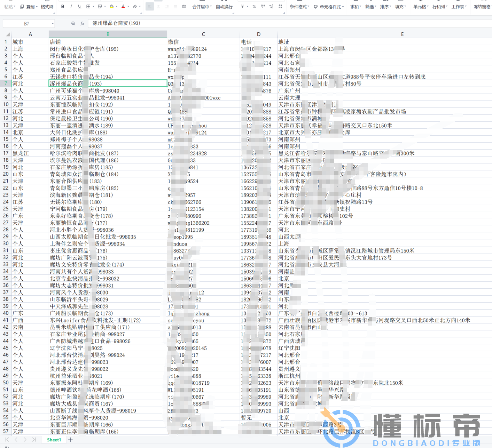Open the 条件格式 dropdown
Image resolution: width=492 pixels, height=448 pixels.
[299, 7]
